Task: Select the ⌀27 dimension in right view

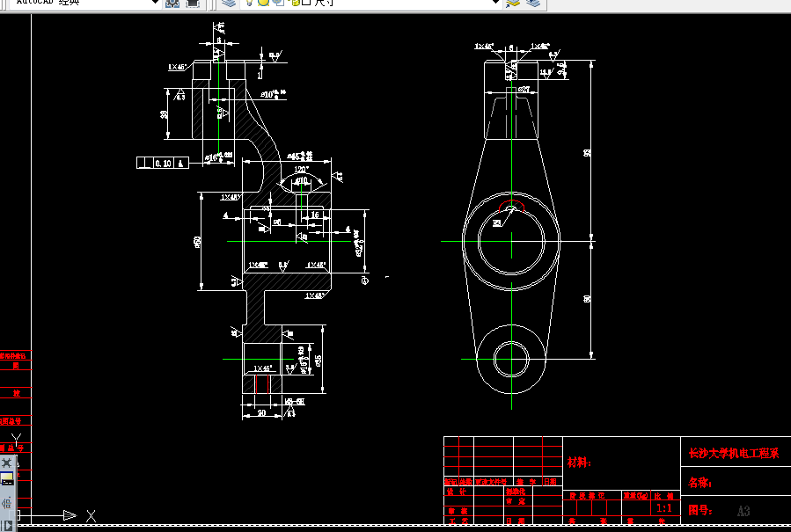Action: click(524, 90)
